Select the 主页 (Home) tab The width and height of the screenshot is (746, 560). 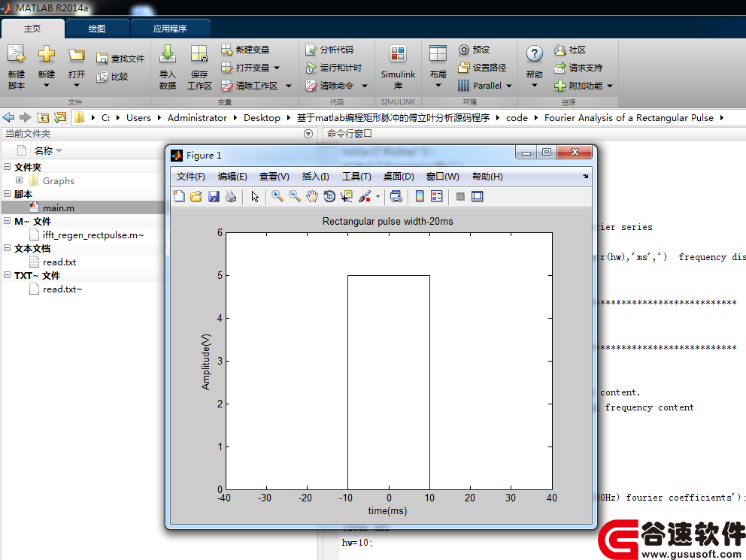coord(32,29)
